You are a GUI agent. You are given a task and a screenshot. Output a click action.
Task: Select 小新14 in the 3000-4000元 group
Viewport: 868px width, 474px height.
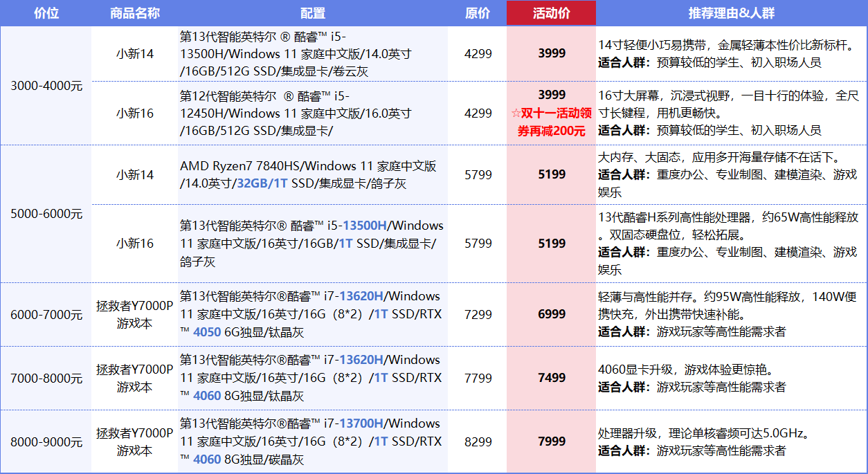[134, 53]
